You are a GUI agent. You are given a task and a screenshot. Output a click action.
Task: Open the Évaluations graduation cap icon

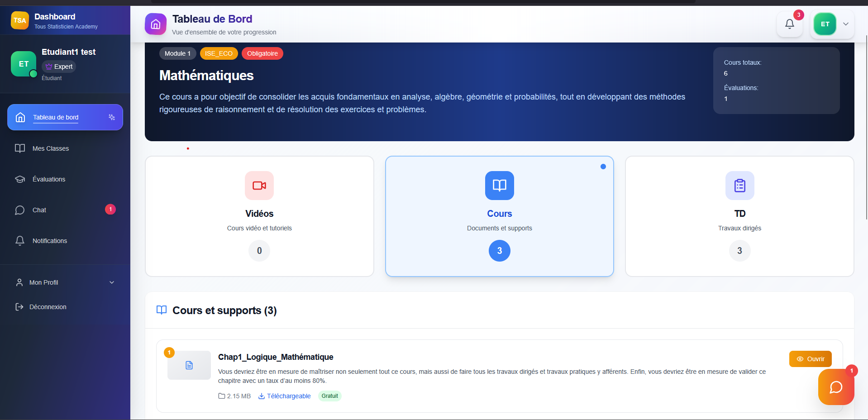pyautogui.click(x=20, y=179)
